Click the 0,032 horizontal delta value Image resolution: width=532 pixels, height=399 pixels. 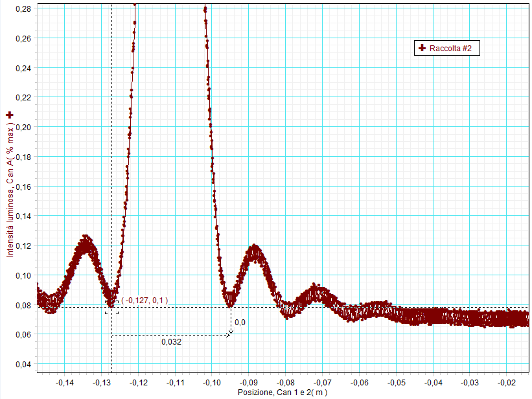tap(171, 342)
